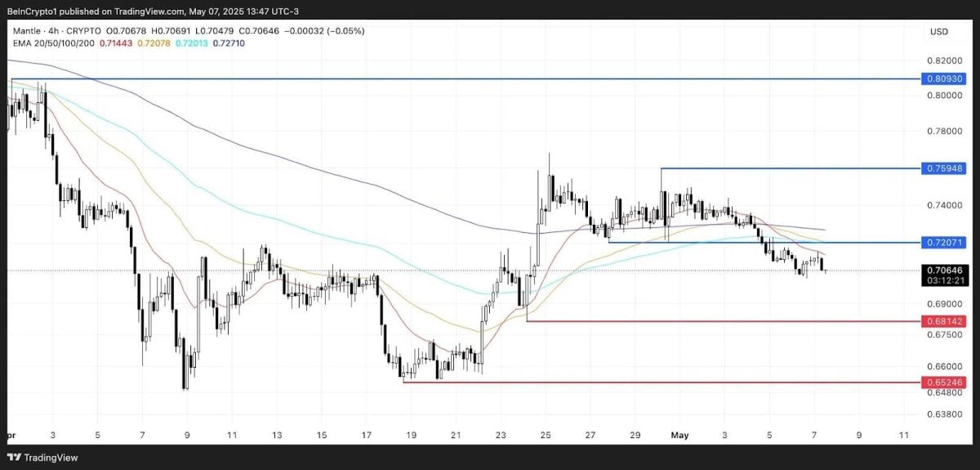Click the blue 0.75948 price tag
This screenshot has width=980, height=470.
click(943, 168)
